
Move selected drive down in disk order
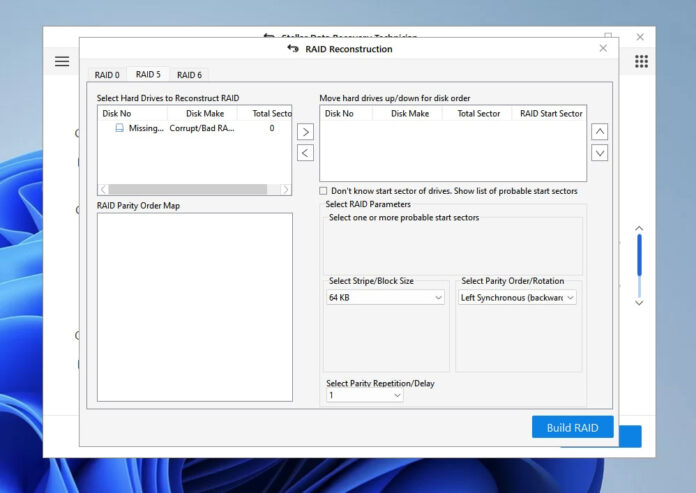click(599, 152)
